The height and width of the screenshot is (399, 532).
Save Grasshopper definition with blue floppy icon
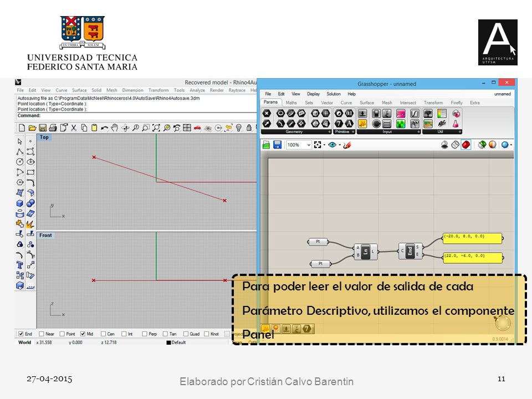coord(278,145)
